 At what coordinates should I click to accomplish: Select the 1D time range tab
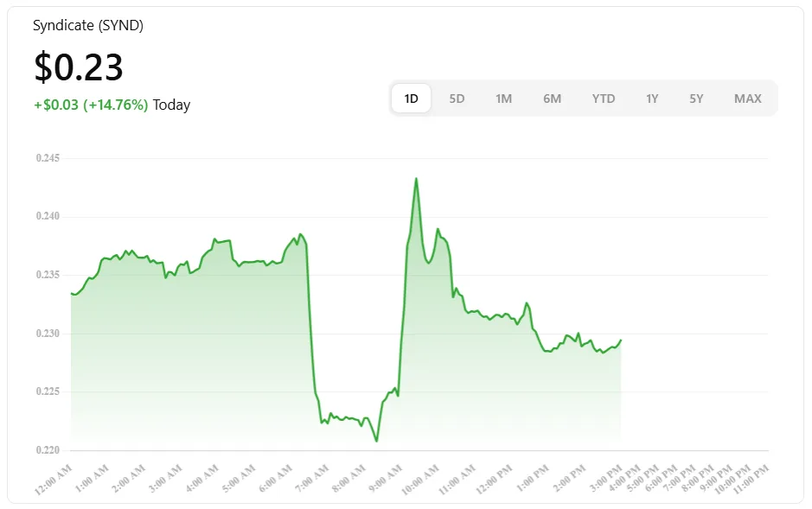coord(410,98)
